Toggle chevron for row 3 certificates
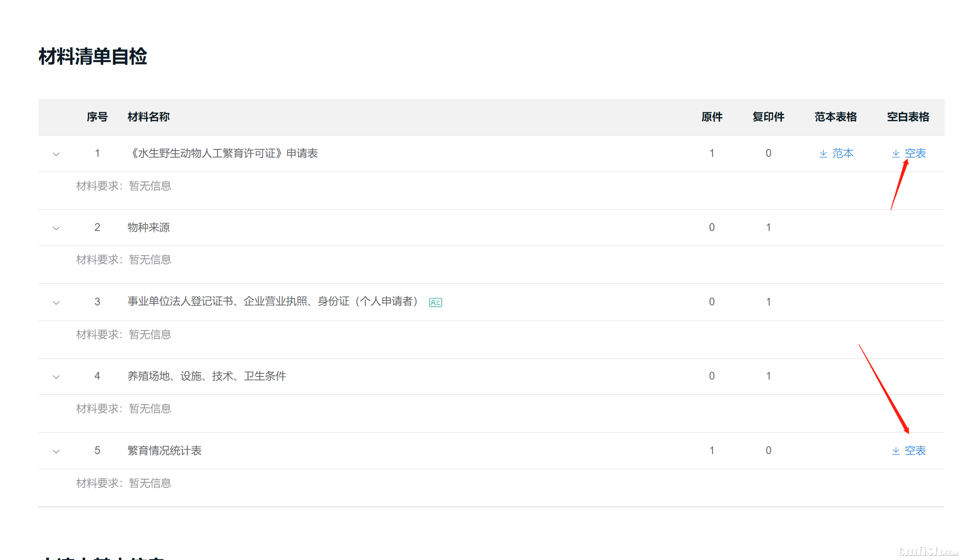Screen dimensions: 966x560 (x=56, y=303)
